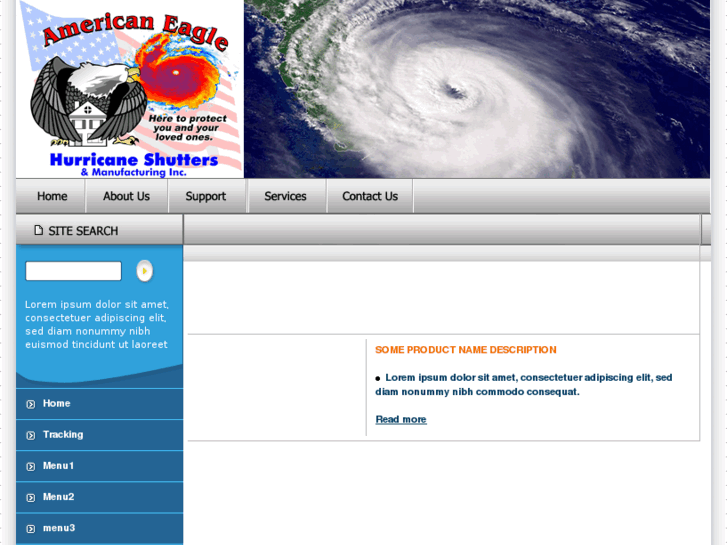Select menu3 in the sidebar menu
Viewport: 727px width, 545px height.
100,528
